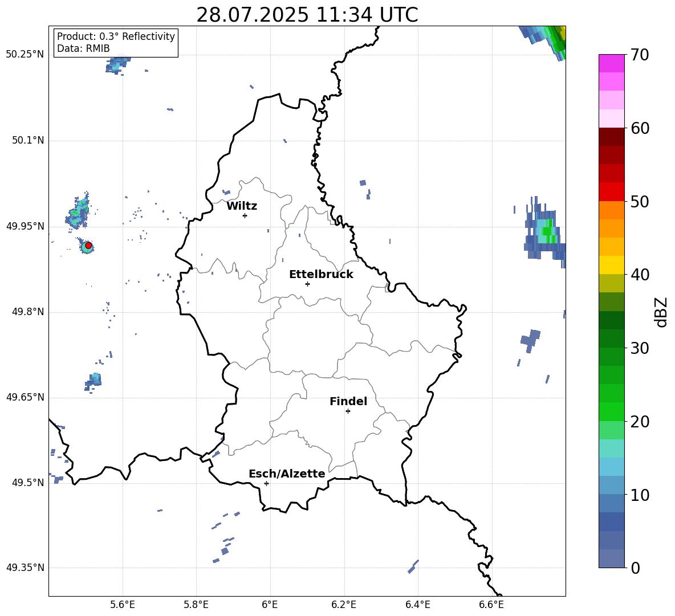Click the Ettelbruck station label
The width and height of the screenshot is (675, 616).
click(321, 275)
